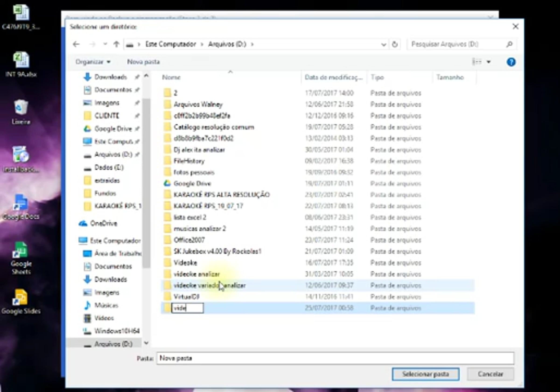Image resolution: width=560 pixels, height=392 pixels.
Task: Click the navigation pane scrollbar
Action: pos(146,183)
